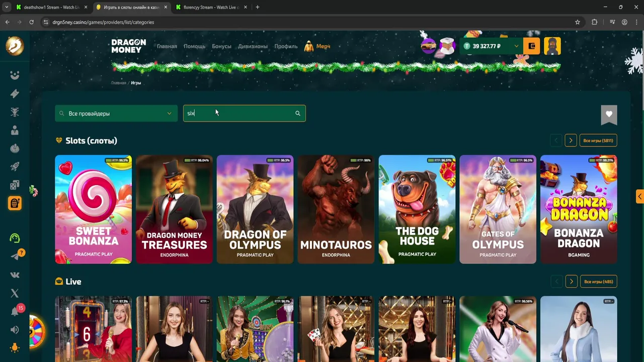Open the 'Все провайдеры' provider dropdown
This screenshot has width=644, height=362.
click(x=116, y=113)
